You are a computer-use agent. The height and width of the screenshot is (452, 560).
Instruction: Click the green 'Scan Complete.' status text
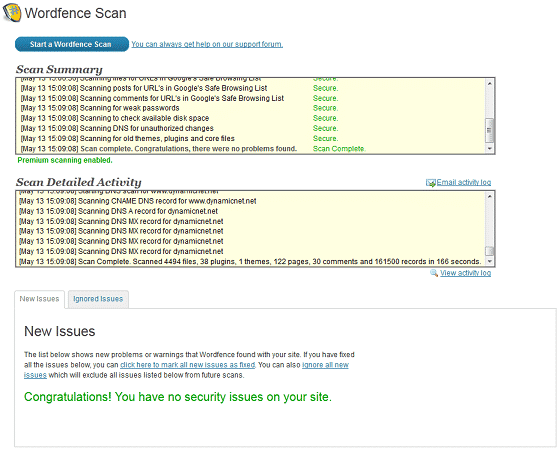point(339,149)
